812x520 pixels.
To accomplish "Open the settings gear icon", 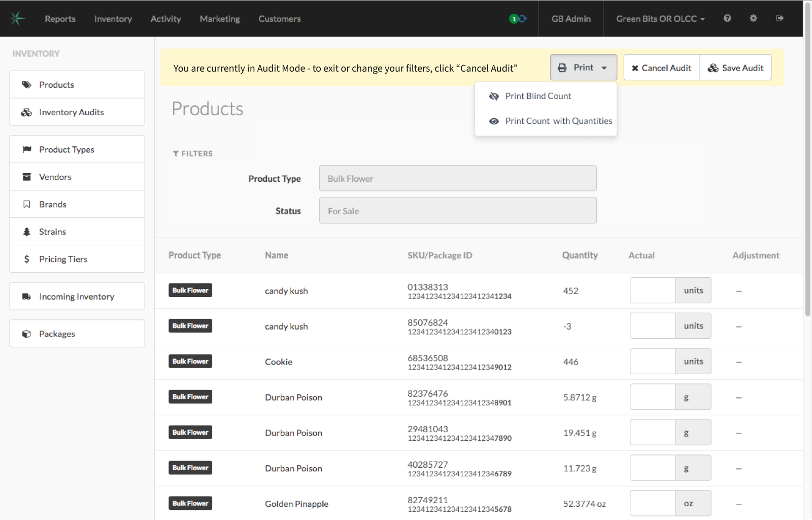I will coord(753,18).
